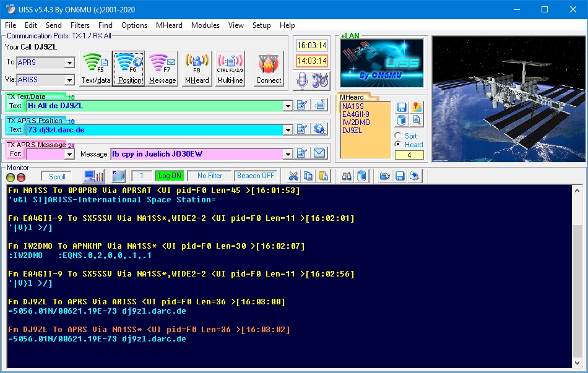Select the Heard radio button
588x373 pixels.
click(398, 144)
